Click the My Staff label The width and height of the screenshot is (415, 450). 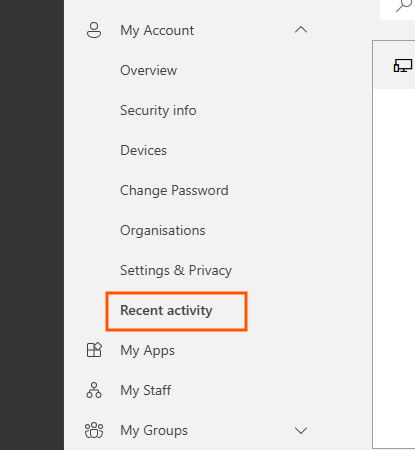click(x=146, y=390)
